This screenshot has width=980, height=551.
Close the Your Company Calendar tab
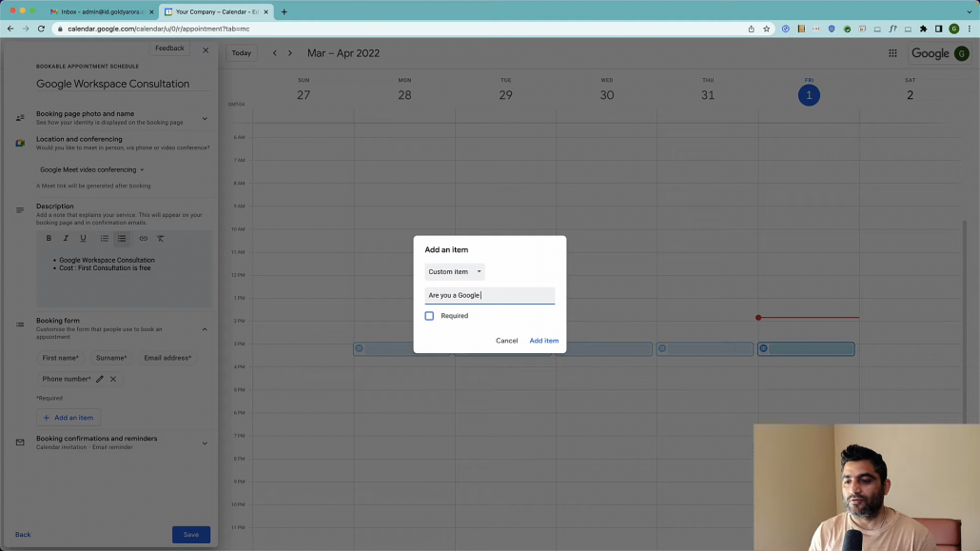click(265, 11)
